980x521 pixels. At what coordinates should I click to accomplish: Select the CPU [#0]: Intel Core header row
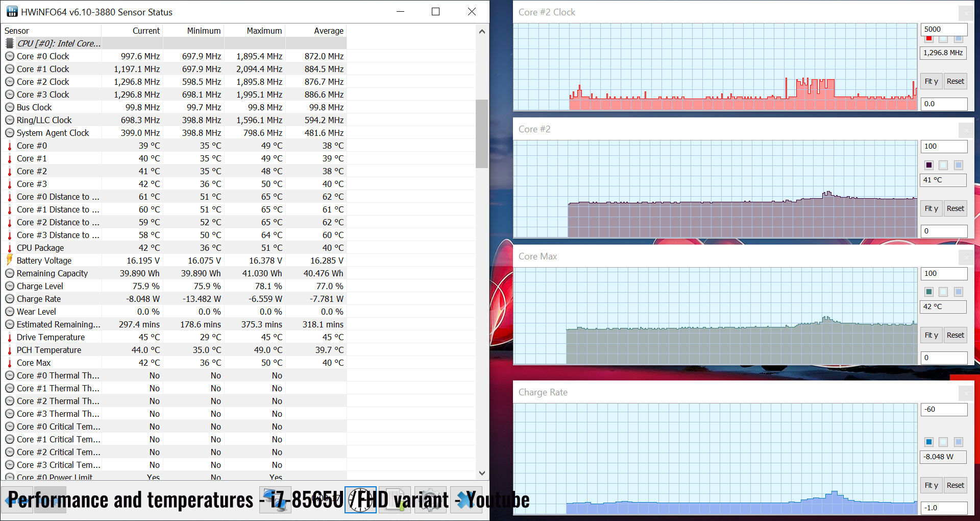click(174, 43)
